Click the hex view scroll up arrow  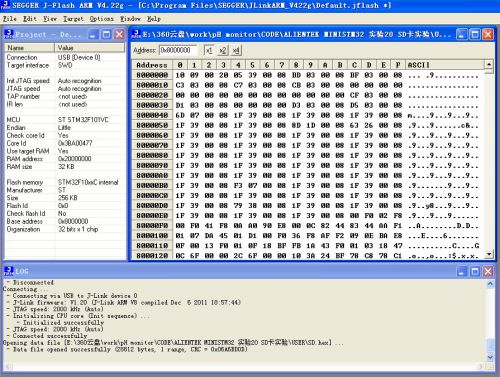[x=489, y=64]
